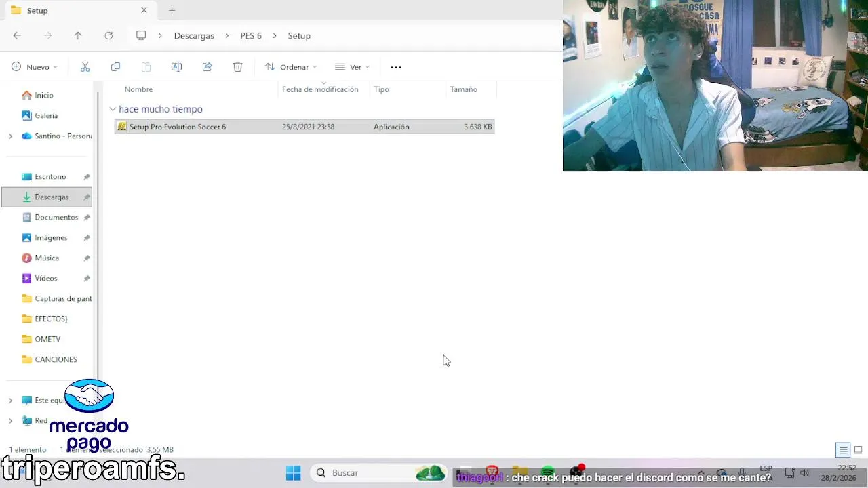The image size is (868, 488).
Task: Click the Inicio home icon in sidebar
Action: 26,95
